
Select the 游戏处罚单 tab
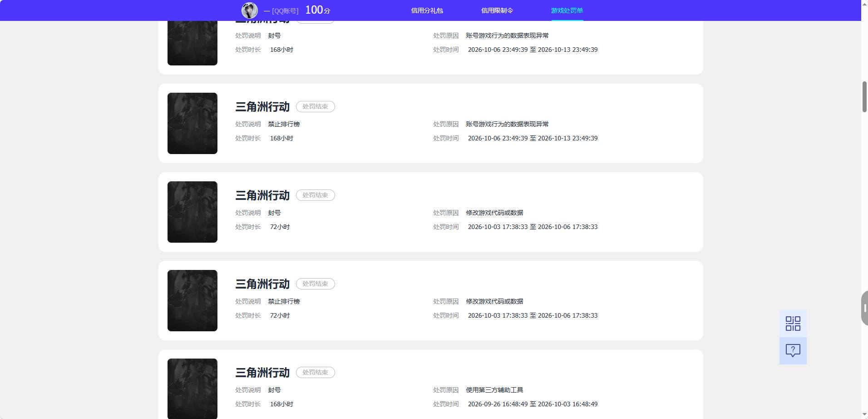coord(567,10)
